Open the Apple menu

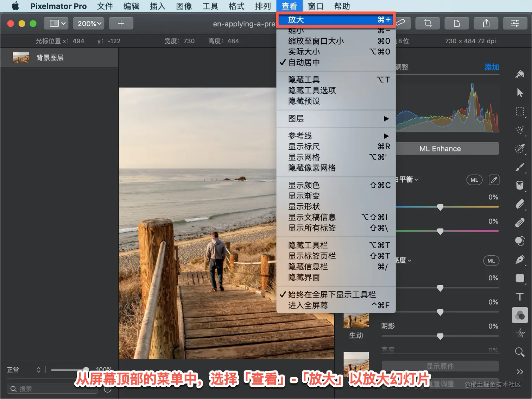(x=15, y=6)
